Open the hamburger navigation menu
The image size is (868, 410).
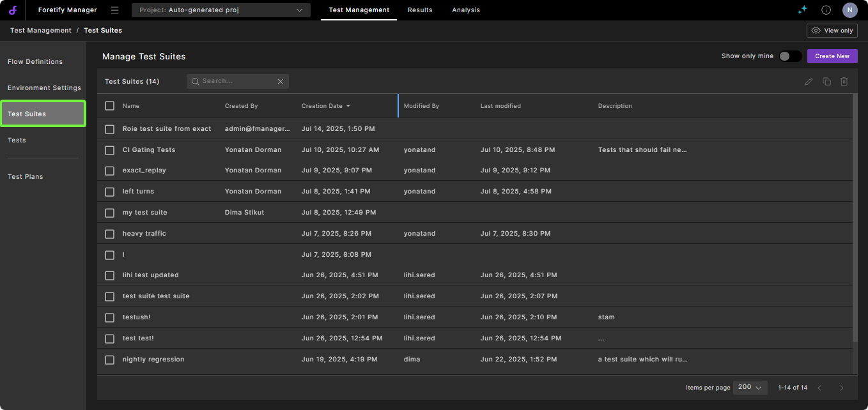click(x=114, y=10)
